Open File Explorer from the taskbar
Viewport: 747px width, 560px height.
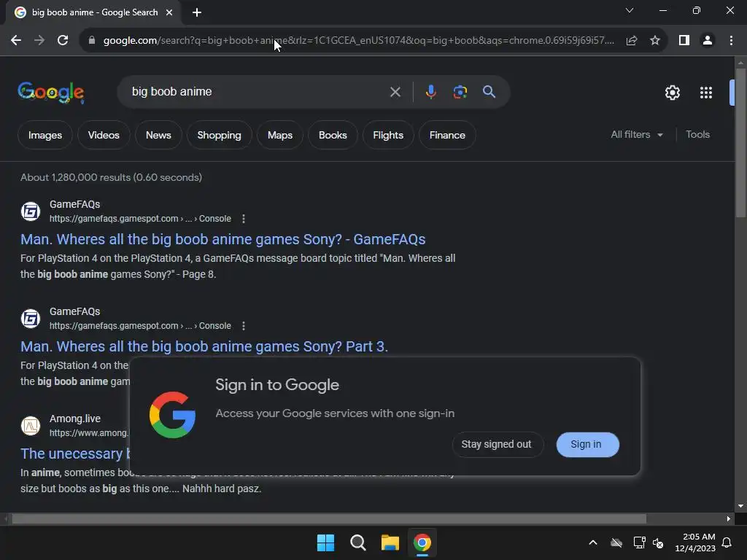(x=390, y=542)
